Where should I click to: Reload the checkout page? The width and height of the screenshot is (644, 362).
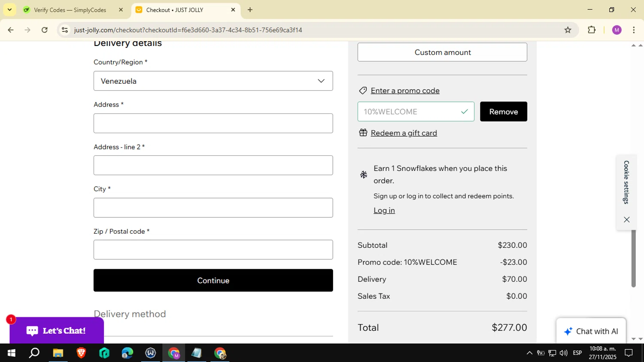pyautogui.click(x=45, y=30)
